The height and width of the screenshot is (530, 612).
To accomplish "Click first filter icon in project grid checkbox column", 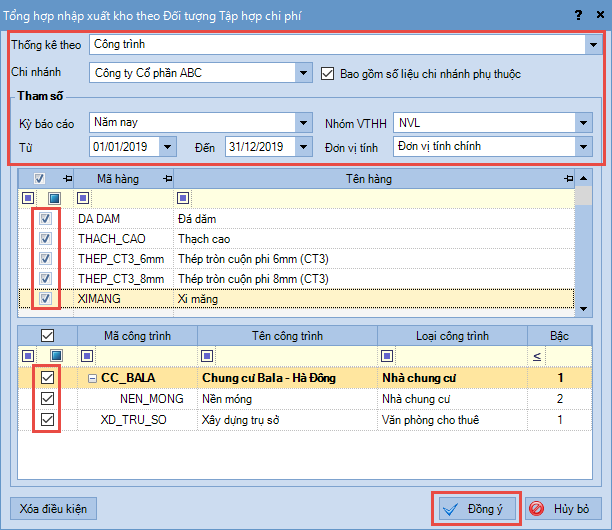I will (28, 356).
